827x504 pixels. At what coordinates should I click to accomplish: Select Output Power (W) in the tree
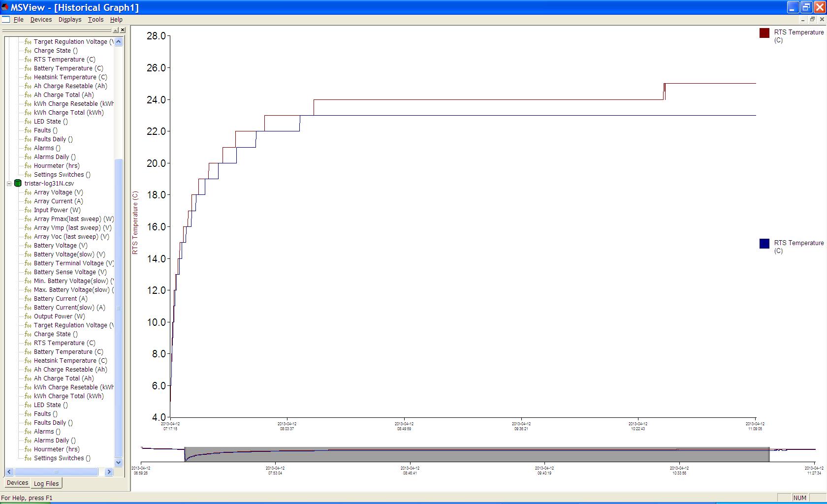(x=59, y=316)
